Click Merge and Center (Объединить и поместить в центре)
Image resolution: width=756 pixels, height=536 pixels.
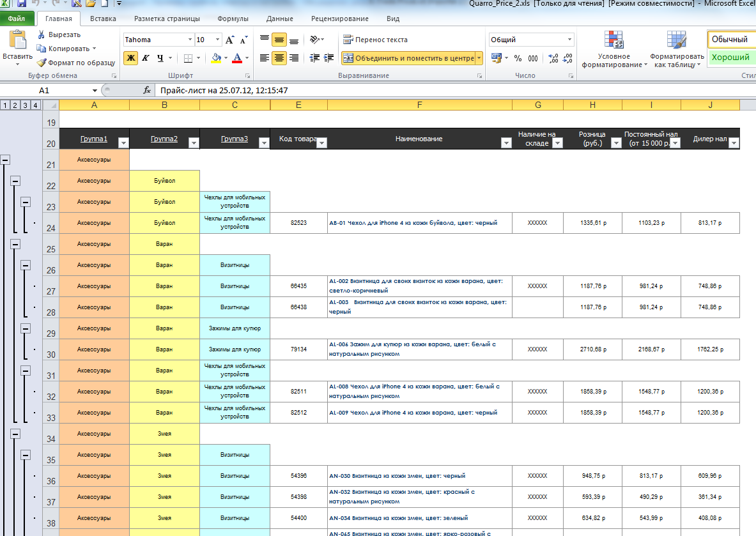click(x=408, y=58)
